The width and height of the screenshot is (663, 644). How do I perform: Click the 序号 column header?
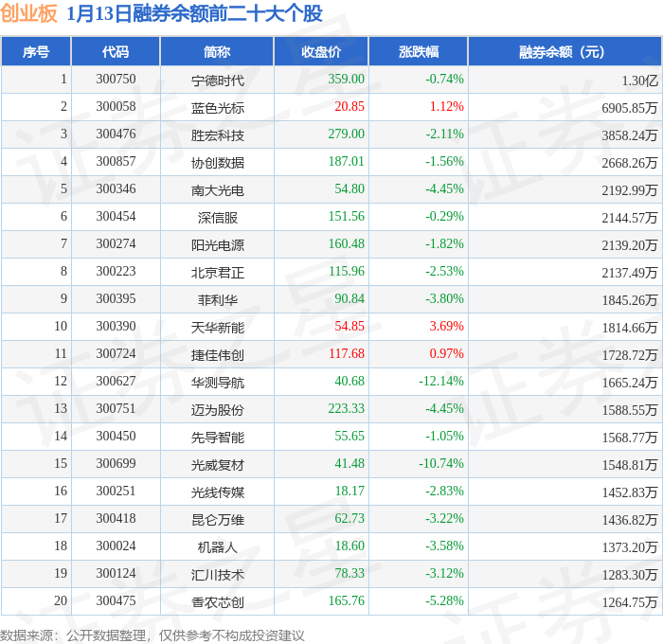click(x=36, y=51)
